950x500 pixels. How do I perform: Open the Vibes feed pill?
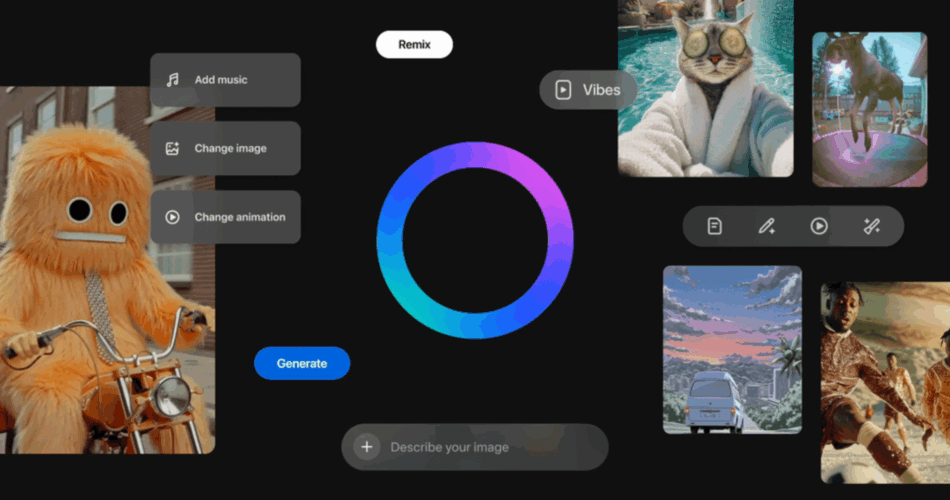(588, 90)
